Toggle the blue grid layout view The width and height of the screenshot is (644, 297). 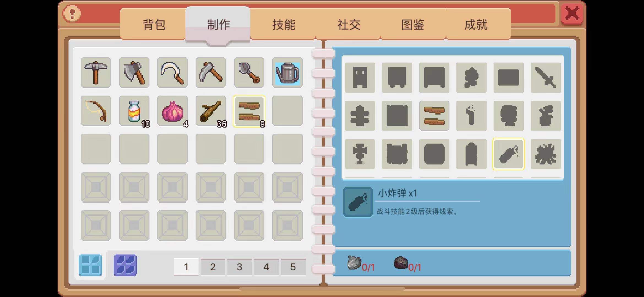point(90,265)
